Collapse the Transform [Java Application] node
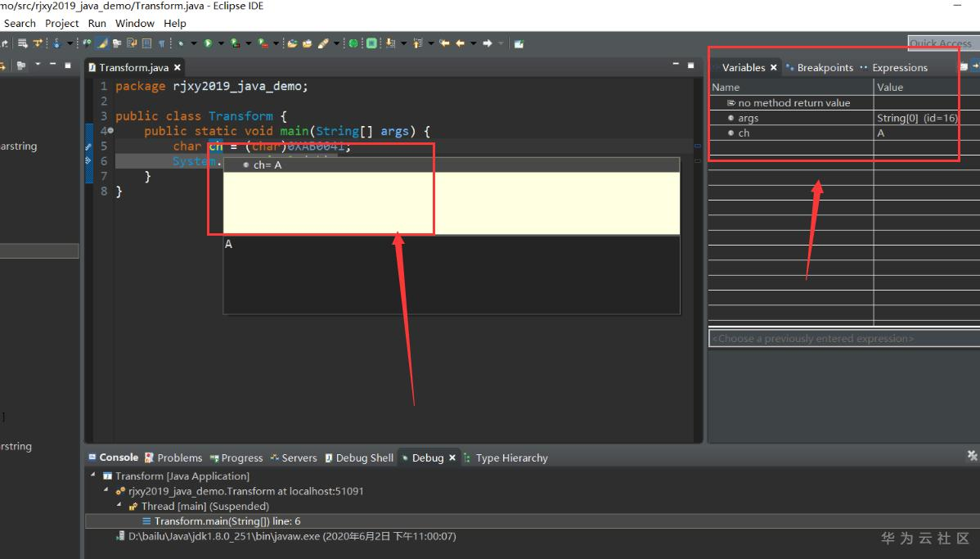980x559 pixels. (93, 476)
